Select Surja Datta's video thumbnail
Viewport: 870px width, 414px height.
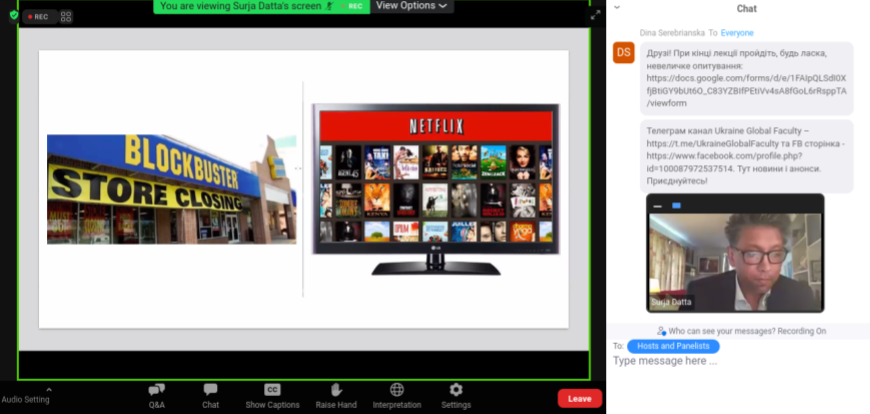point(735,253)
